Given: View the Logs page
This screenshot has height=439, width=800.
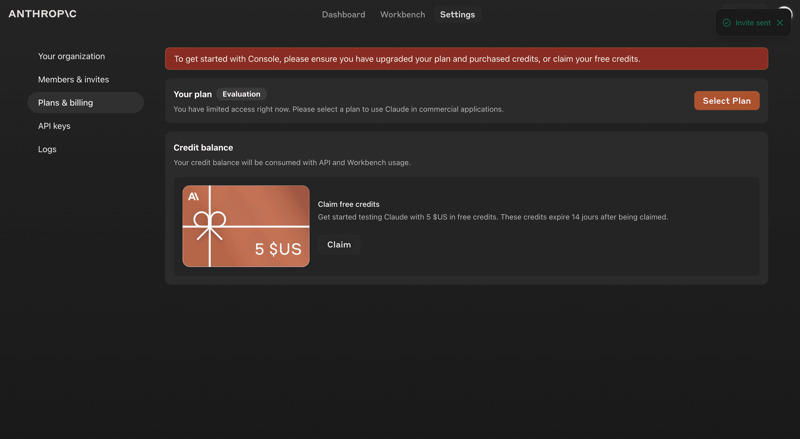Looking at the screenshot, I should (47, 149).
